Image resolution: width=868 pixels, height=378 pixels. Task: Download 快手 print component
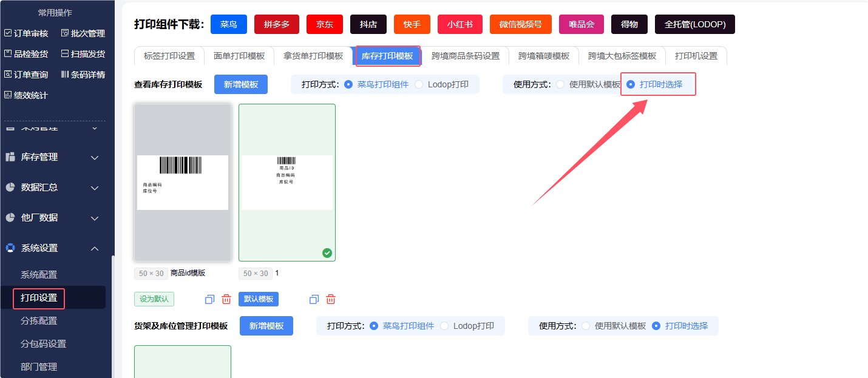412,24
